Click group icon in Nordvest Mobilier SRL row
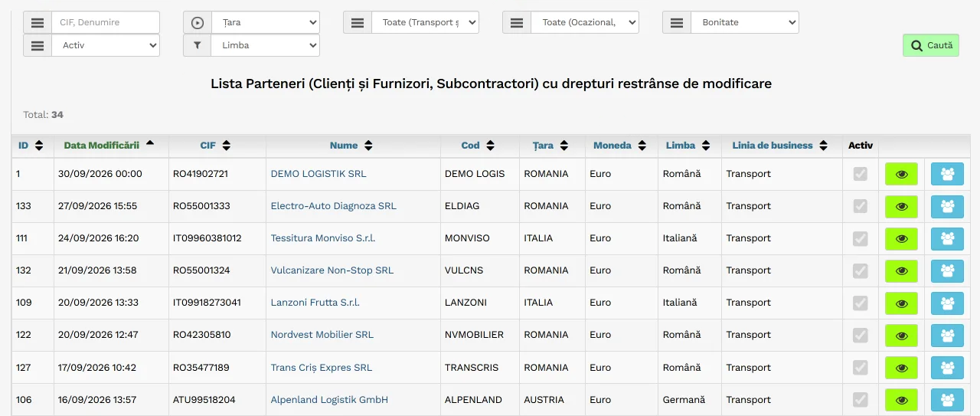Screen dimensions: 980x416 [947, 335]
